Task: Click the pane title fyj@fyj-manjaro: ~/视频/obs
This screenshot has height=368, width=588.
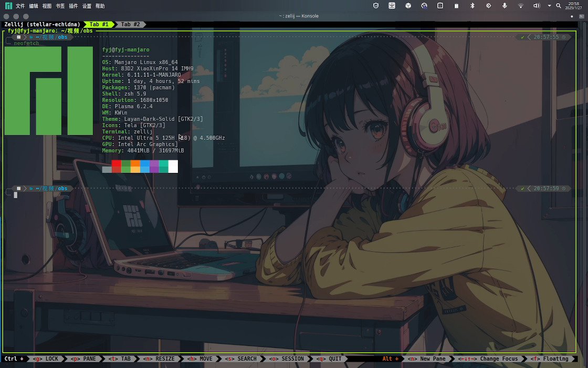Action: pyautogui.click(x=50, y=31)
